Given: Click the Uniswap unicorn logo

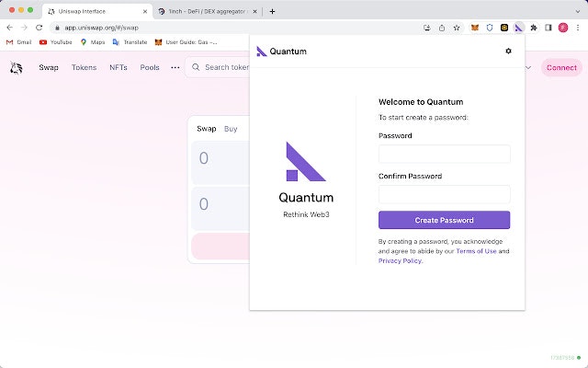Looking at the screenshot, I should click(17, 68).
